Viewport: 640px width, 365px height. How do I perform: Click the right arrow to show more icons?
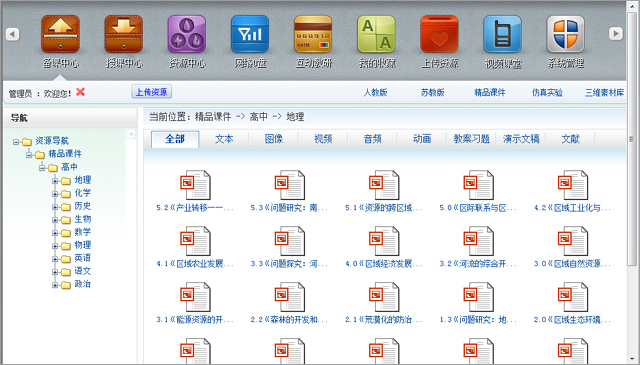click(616, 33)
